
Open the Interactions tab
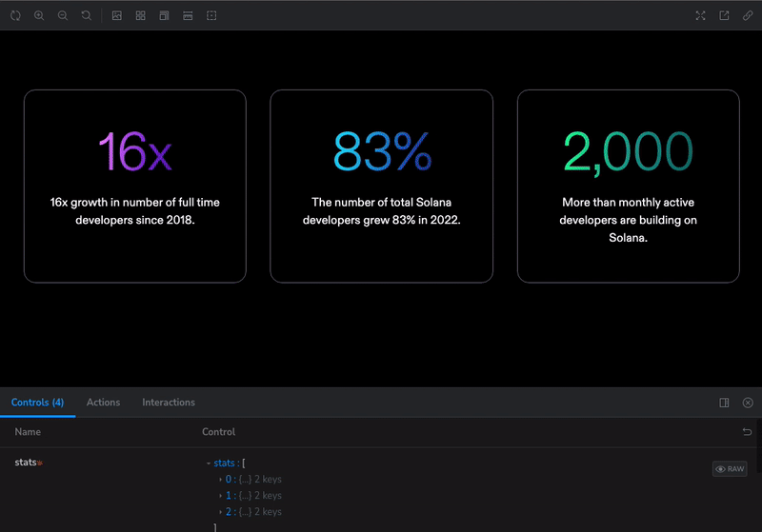[x=169, y=403]
